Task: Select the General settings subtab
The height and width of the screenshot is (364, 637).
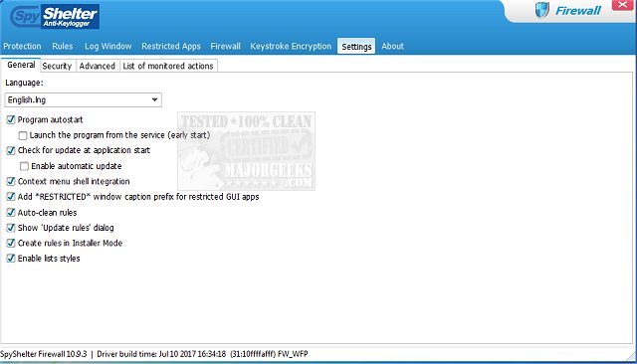Action: [21, 65]
